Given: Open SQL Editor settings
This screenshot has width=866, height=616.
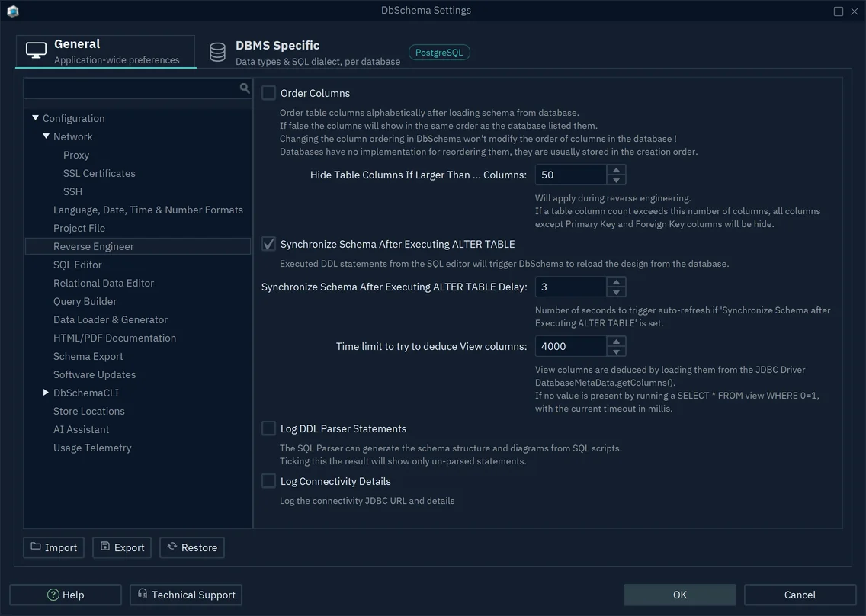Looking at the screenshot, I should (x=77, y=265).
